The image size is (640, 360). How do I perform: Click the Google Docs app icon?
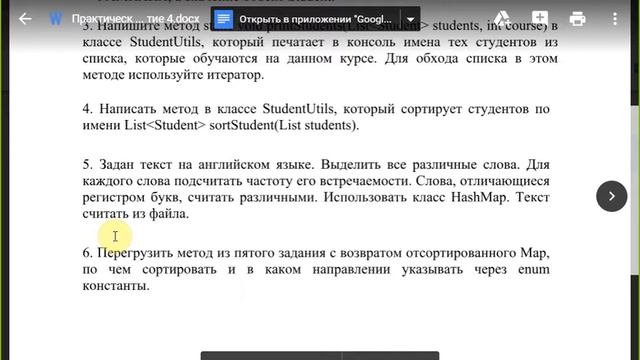tap(224, 19)
